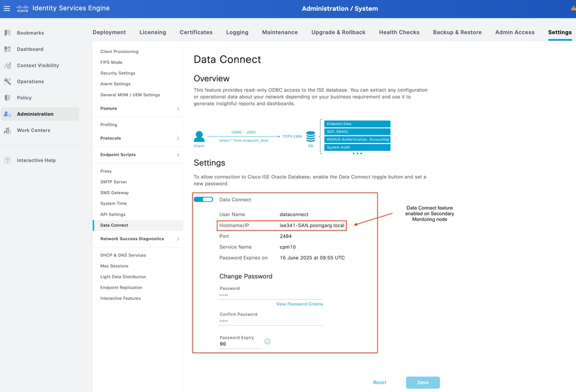Click the Confirm Password field
This screenshot has height=392, width=576.
point(270,321)
